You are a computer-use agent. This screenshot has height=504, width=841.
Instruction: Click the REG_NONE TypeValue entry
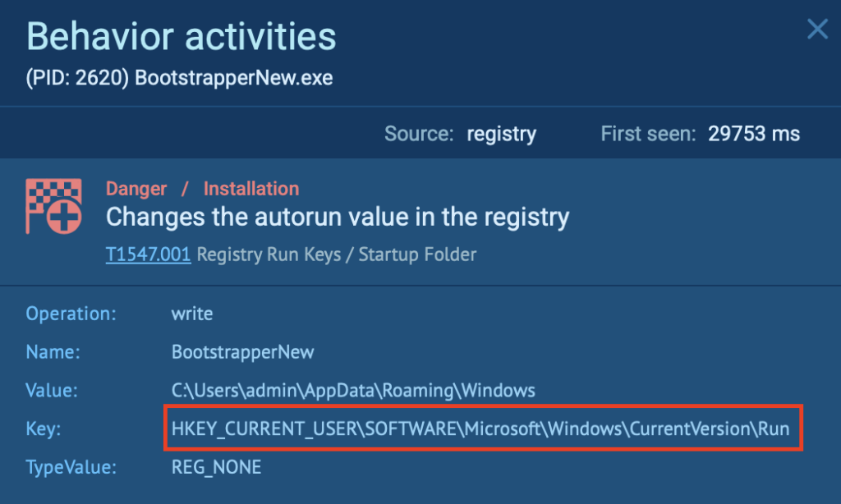[x=216, y=466]
